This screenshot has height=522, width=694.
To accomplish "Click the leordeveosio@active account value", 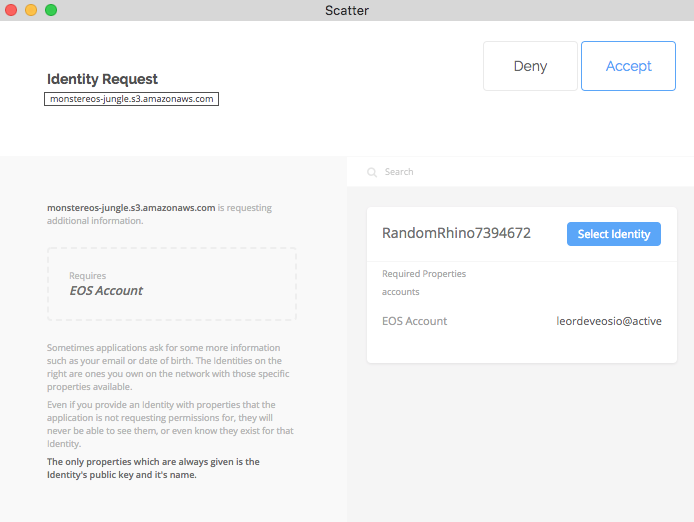I will (x=609, y=321).
